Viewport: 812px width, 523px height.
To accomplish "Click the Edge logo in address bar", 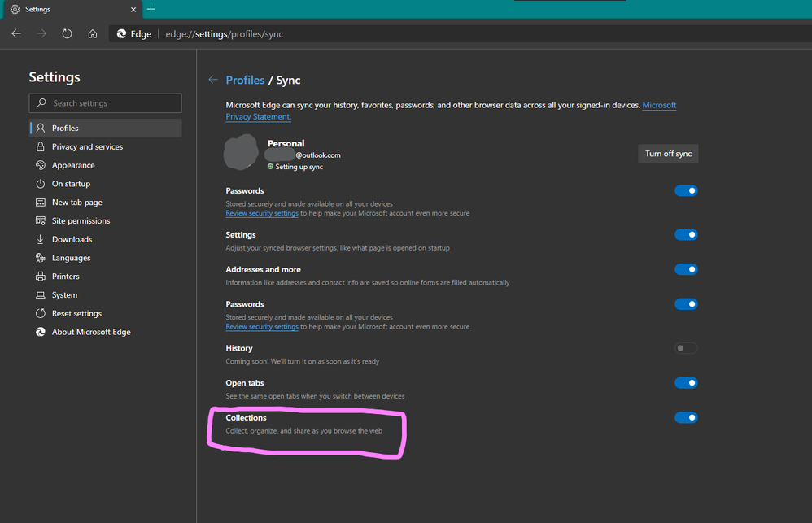I will tap(121, 33).
